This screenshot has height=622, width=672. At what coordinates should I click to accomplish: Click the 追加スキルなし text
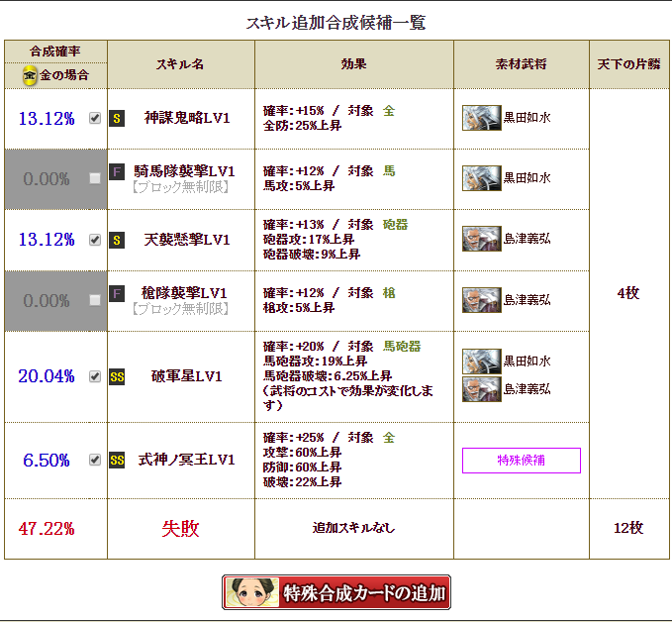tap(353, 528)
